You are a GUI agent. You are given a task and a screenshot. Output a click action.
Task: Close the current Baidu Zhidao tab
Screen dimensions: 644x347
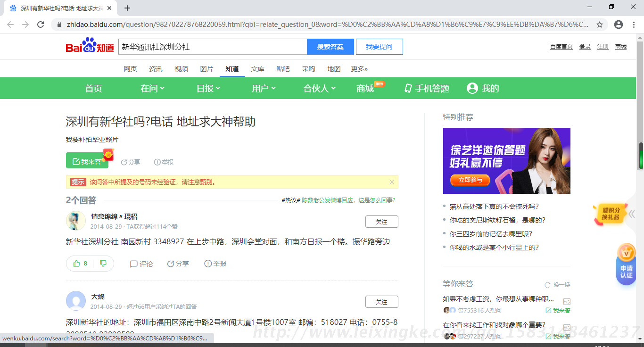[x=109, y=8]
